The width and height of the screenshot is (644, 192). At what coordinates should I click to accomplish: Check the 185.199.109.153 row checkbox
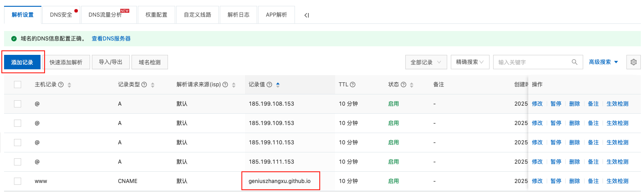pos(18,123)
